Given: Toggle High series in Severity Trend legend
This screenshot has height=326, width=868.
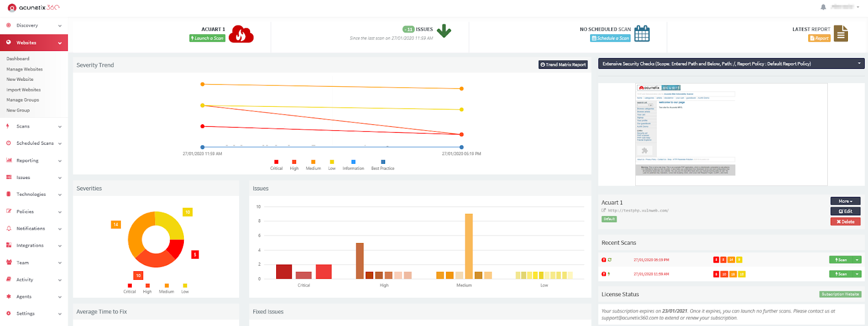Looking at the screenshot, I should pyautogui.click(x=294, y=165).
